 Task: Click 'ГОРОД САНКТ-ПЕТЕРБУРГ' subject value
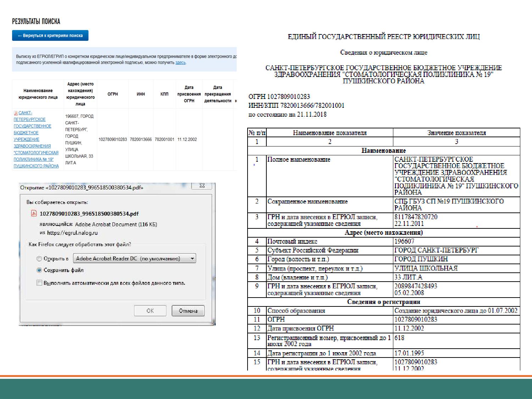click(436, 250)
